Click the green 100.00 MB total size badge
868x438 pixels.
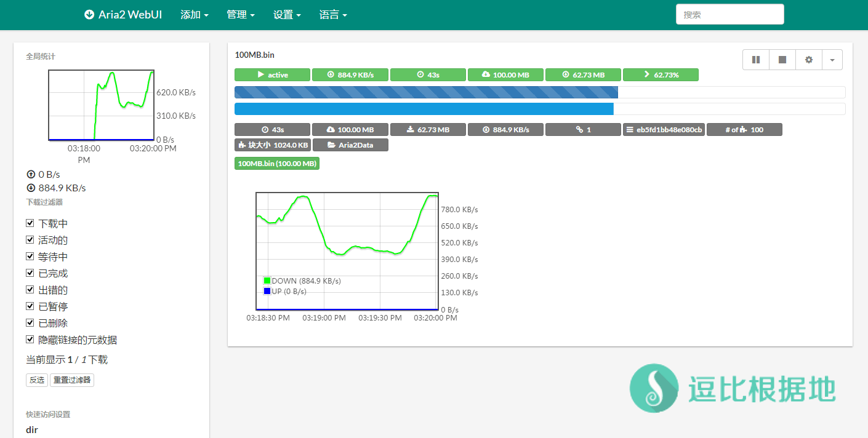click(505, 75)
